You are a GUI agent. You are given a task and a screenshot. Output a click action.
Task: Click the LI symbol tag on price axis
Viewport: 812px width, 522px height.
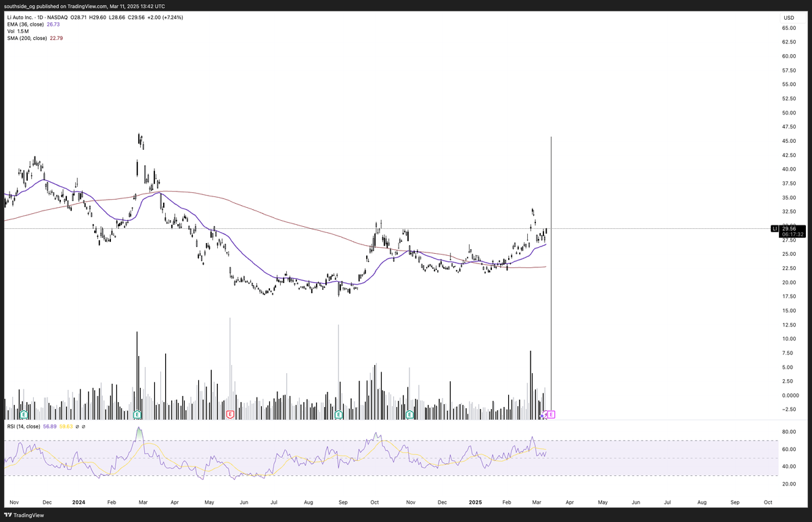click(x=775, y=229)
